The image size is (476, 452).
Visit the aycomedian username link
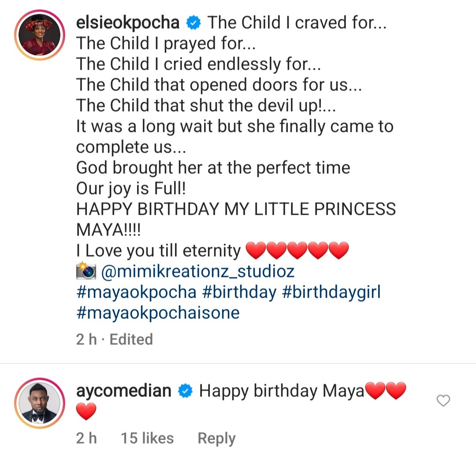click(x=124, y=391)
